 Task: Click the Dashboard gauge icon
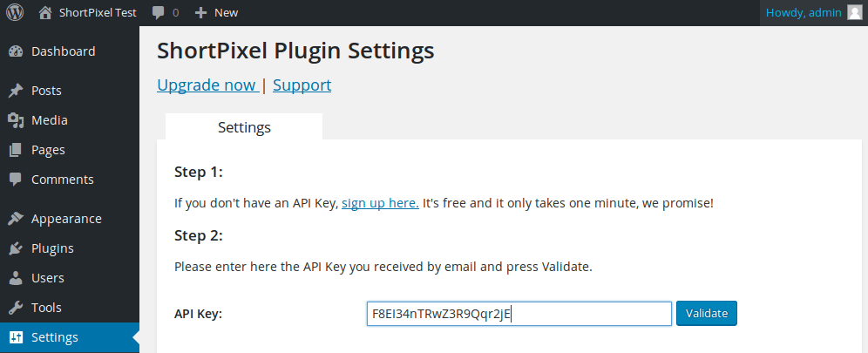pos(16,51)
